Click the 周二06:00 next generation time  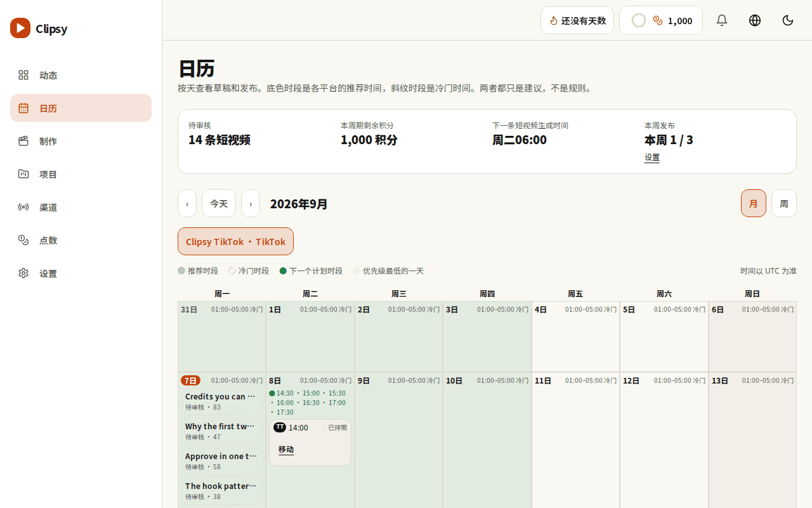520,140
